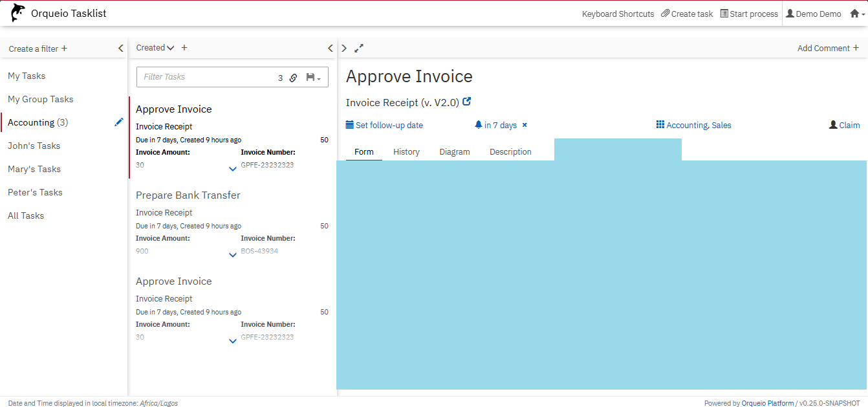Open the save filter floppy disk dropdown
Viewport: 868px width, 407px height.
pyautogui.click(x=313, y=78)
